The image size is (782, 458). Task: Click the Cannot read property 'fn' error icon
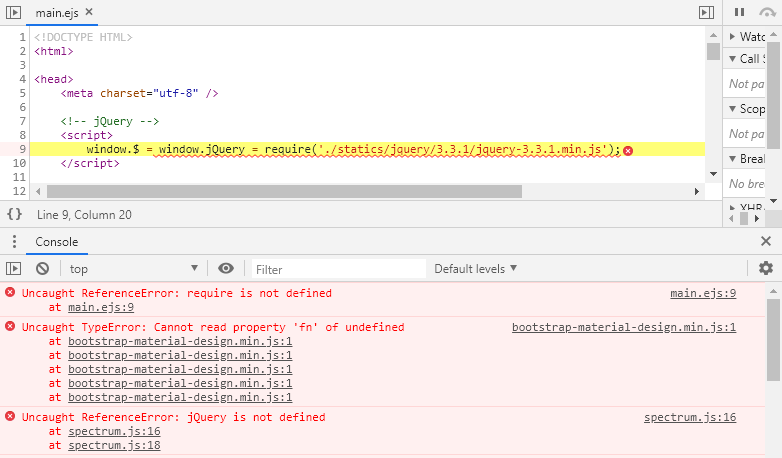[x=10, y=326]
